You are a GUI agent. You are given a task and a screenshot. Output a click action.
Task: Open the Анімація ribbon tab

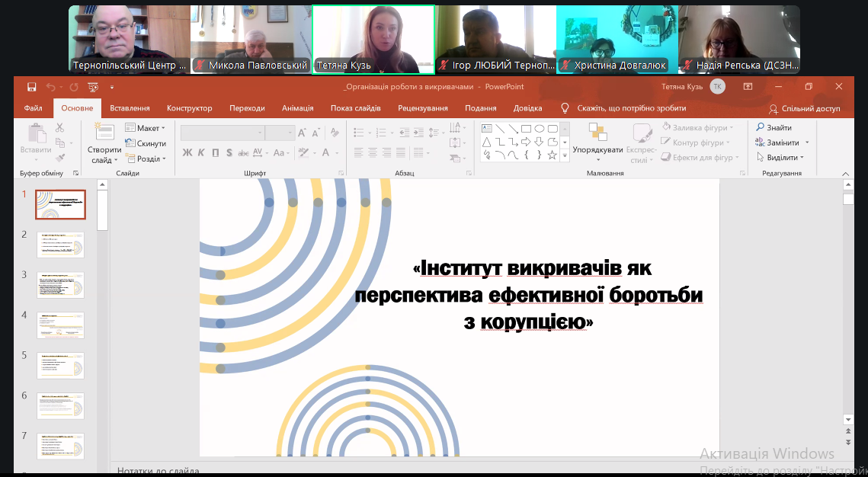pos(297,108)
